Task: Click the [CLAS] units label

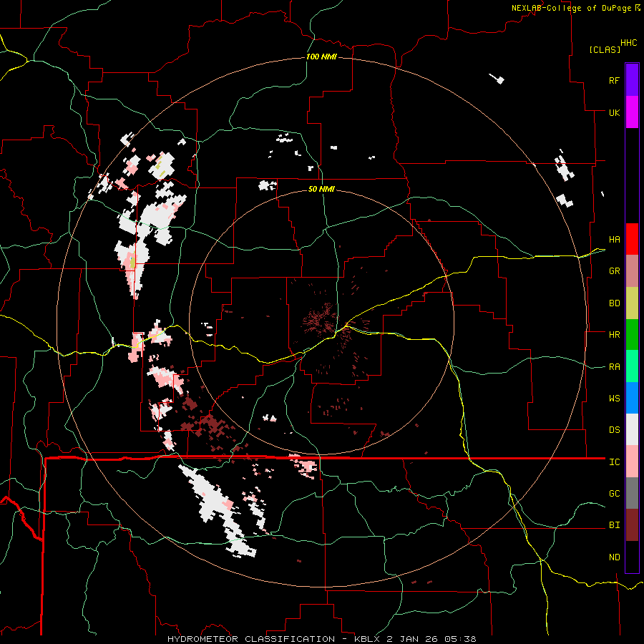Action: [605, 49]
